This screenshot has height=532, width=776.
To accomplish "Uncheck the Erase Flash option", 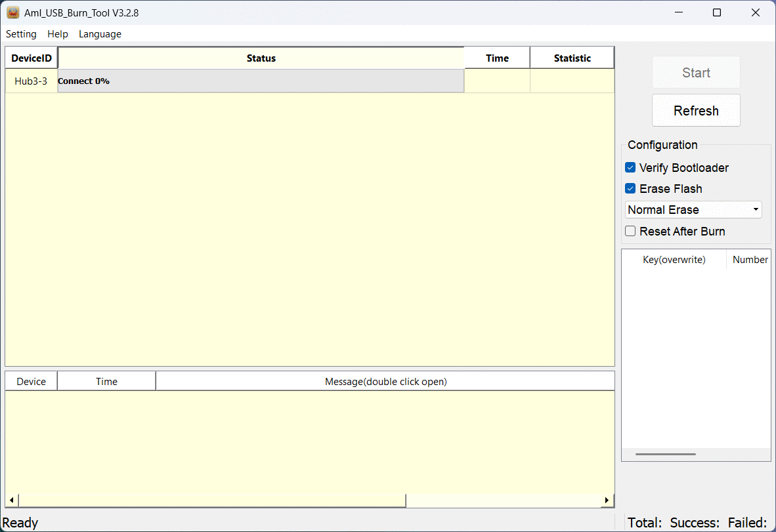I will coord(630,189).
